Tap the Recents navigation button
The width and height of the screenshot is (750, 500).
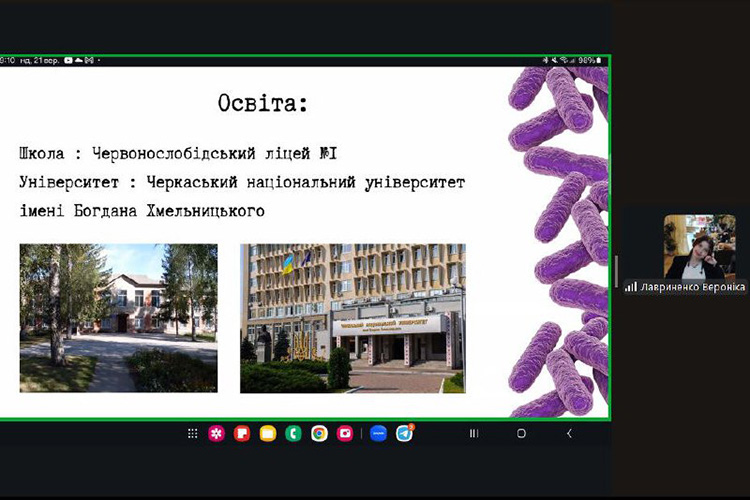pyautogui.click(x=474, y=433)
